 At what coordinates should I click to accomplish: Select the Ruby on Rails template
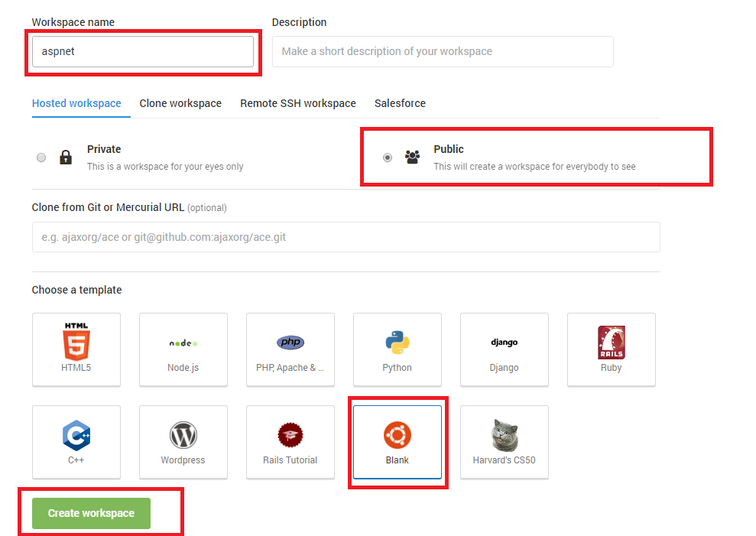point(612,349)
